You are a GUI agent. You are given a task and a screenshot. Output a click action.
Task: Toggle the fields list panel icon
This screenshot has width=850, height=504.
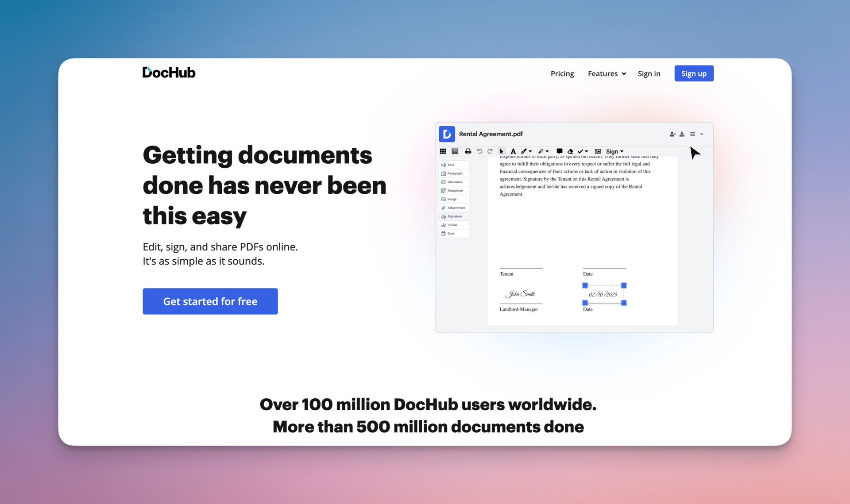(x=455, y=151)
